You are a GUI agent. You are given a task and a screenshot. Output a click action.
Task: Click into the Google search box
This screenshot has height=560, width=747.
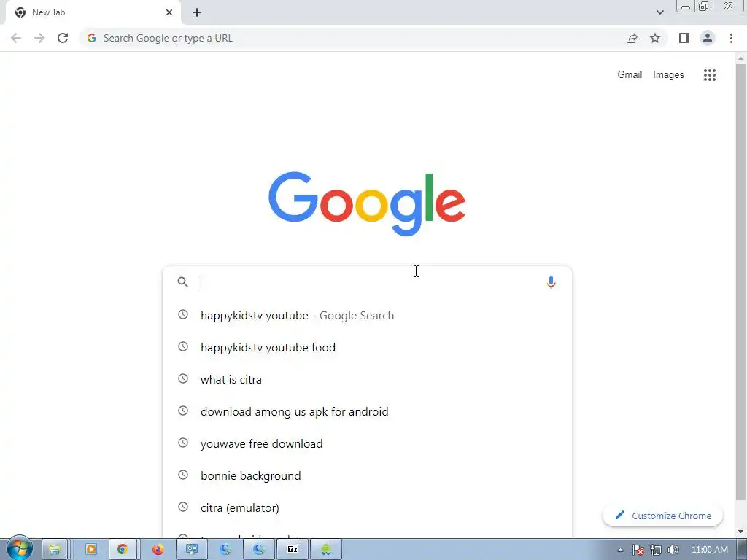tap(367, 282)
